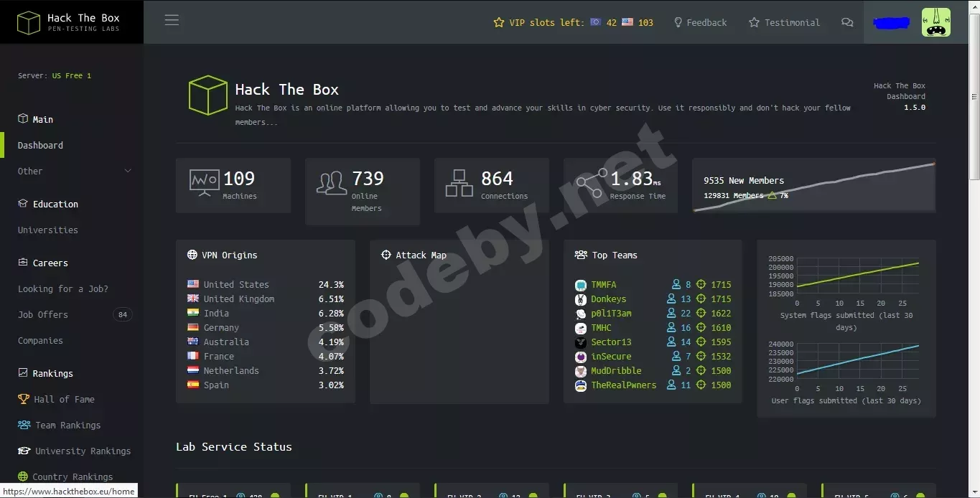Click the Spain flag icon
Image resolution: width=980 pixels, height=498 pixels.
(x=193, y=385)
